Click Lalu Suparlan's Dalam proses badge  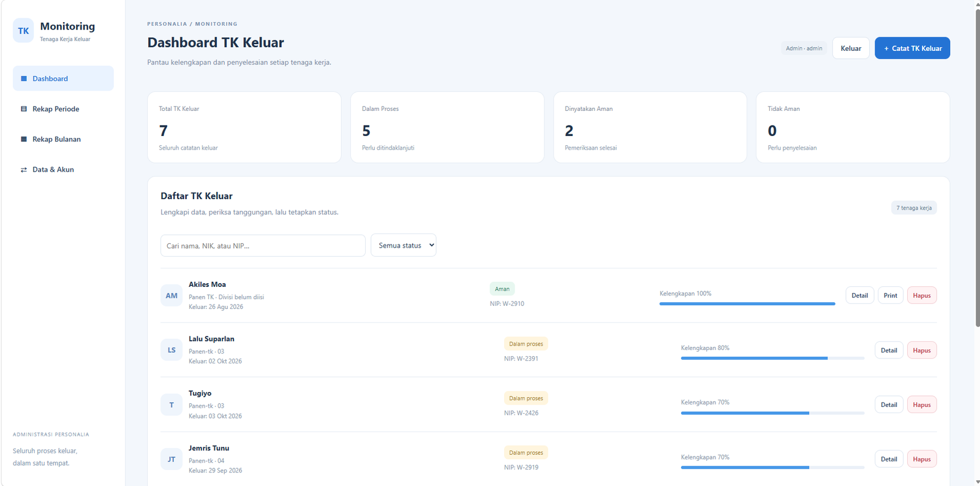[x=526, y=344]
